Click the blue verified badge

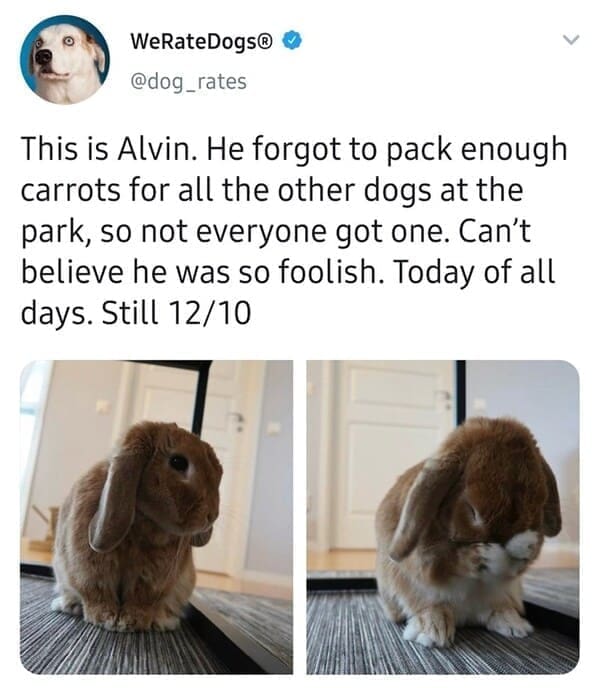coord(291,41)
